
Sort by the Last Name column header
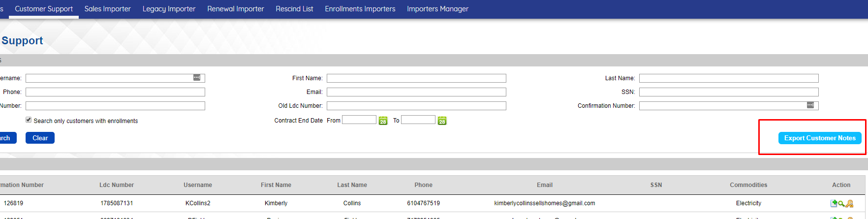(x=352, y=185)
